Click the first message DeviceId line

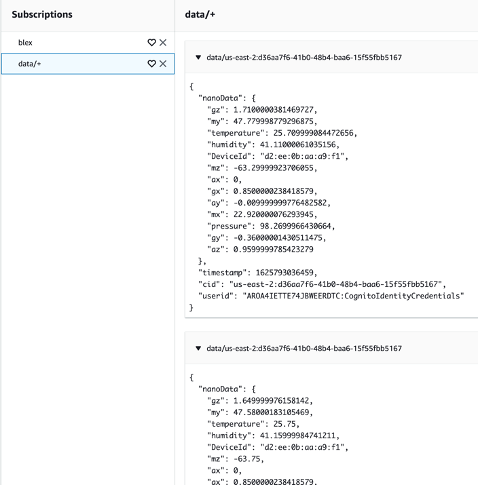click(278, 156)
